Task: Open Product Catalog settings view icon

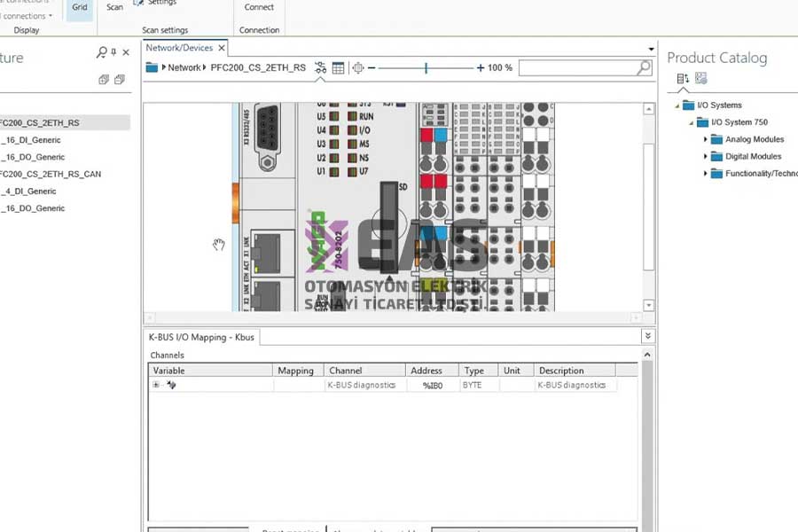Action: click(700, 78)
